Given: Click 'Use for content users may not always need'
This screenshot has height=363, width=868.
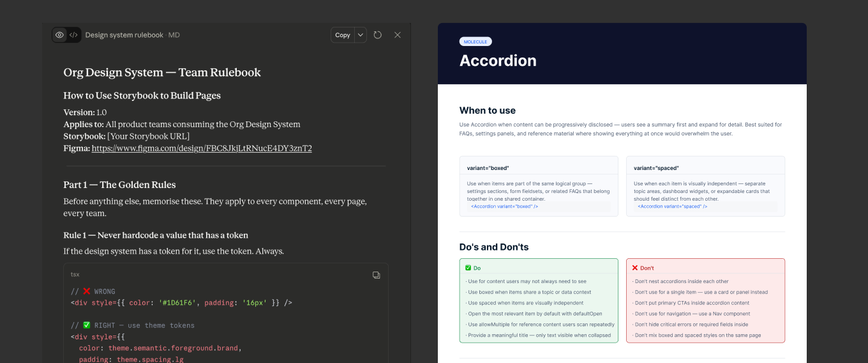Looking at the screenshot, I should pos(526,281).
